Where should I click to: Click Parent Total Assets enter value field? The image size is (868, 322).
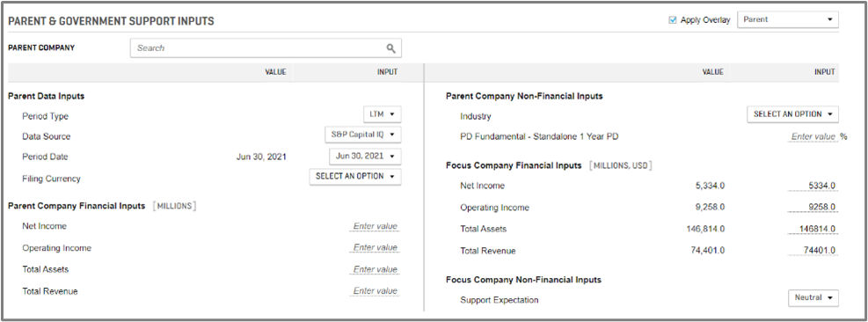375,270
